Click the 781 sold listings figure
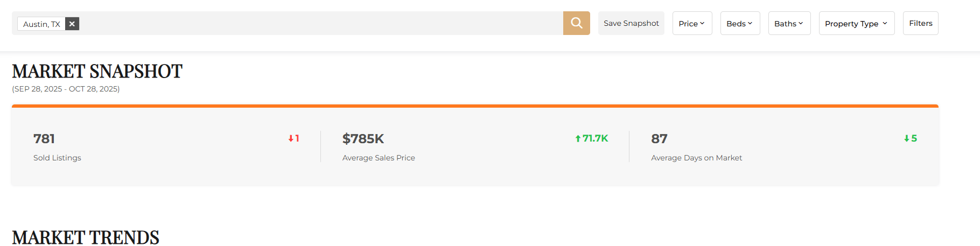 44,139
